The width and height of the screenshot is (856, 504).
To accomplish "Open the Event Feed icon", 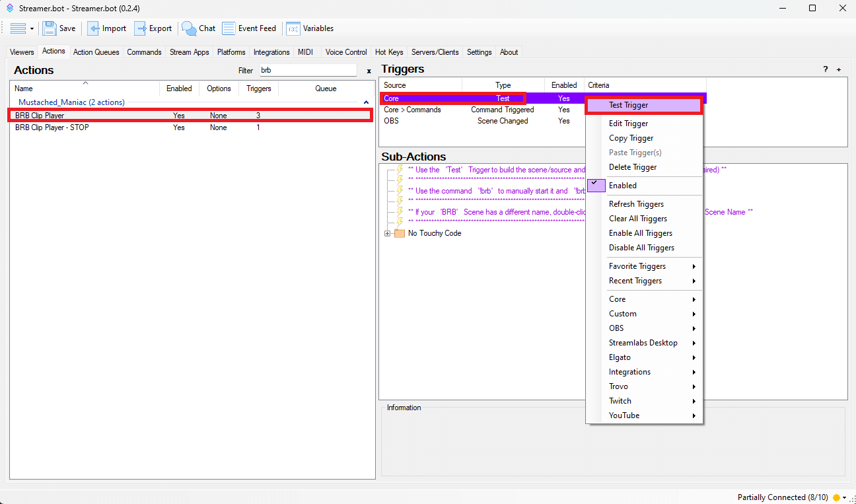I will point(229,28).
